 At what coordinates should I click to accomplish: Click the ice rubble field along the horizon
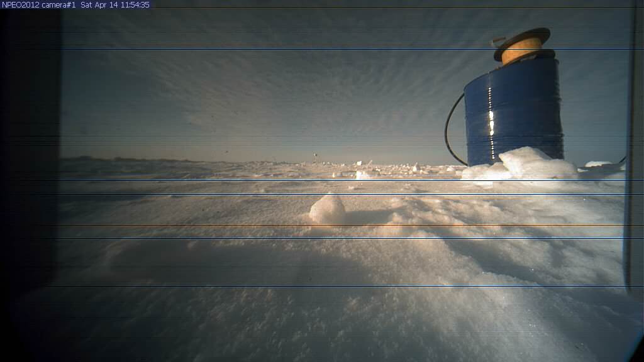pos(390,168)
